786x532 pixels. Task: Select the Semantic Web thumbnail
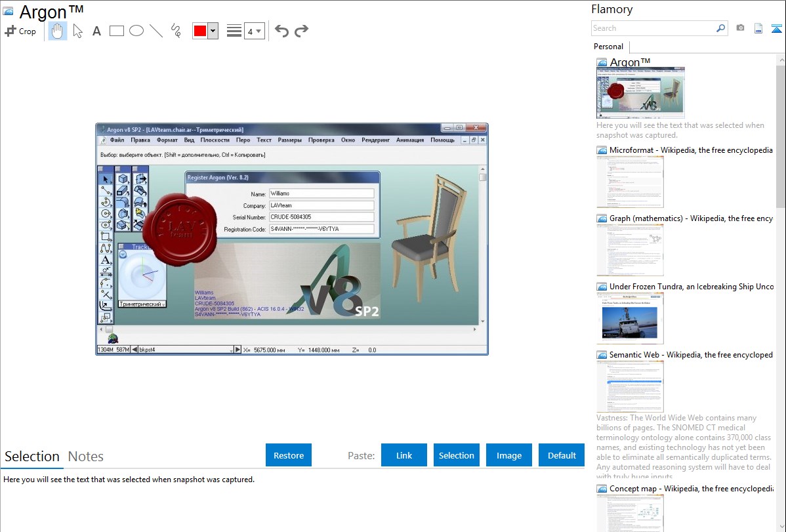(630, 386)
